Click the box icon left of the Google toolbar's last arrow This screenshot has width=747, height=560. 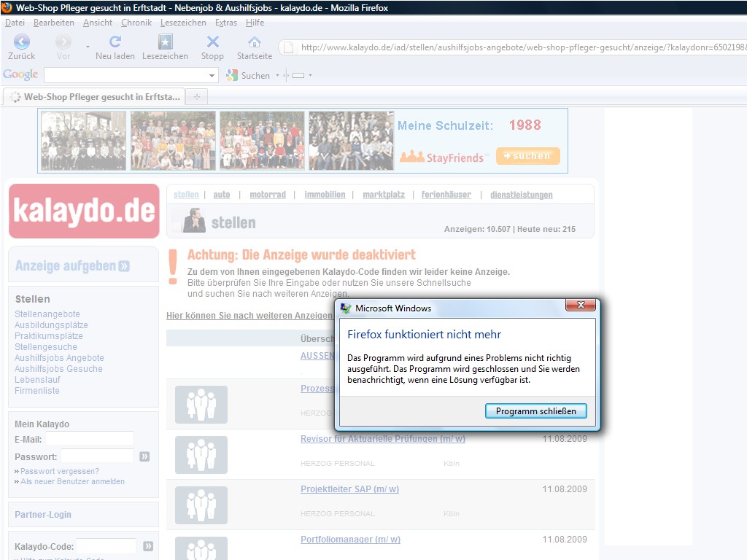(298, 75)
